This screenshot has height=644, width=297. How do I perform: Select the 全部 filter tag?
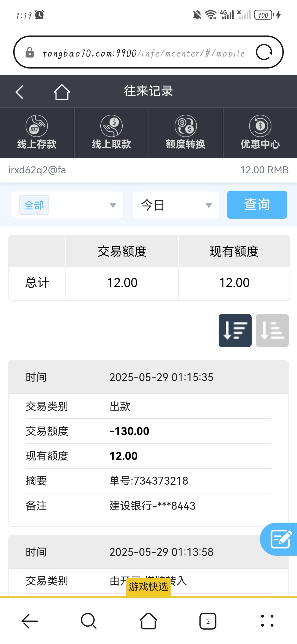coord(34,205)
